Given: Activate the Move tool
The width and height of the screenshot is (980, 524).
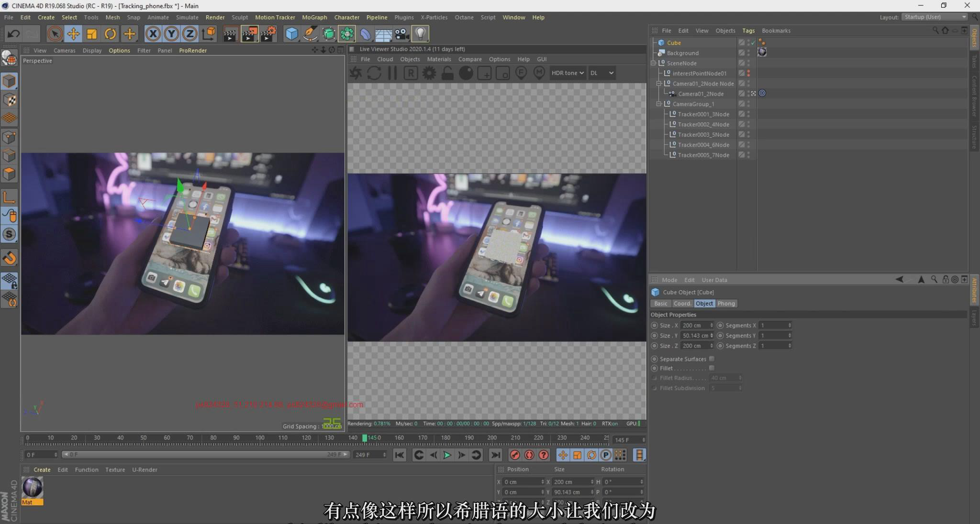Looking at the screenshot, I should coord(73,33).
